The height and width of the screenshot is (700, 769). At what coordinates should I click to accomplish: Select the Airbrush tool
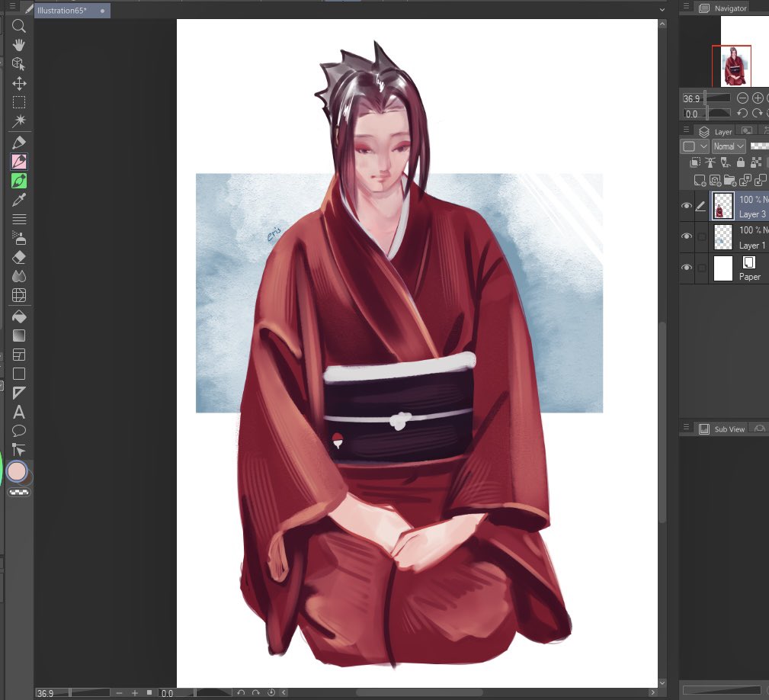click(x=18, y=239)
